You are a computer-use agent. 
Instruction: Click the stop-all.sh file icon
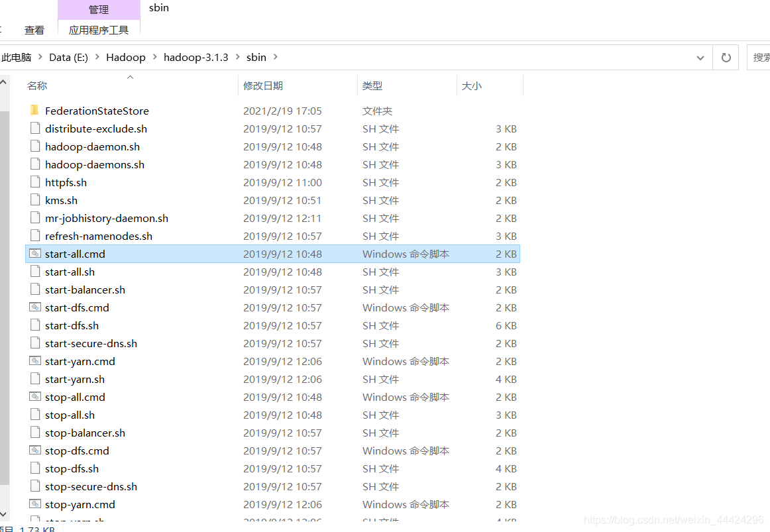coord(35,415)
